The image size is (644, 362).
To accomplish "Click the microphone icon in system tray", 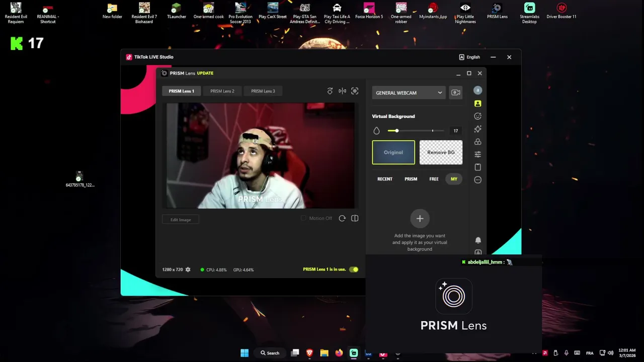I will click(x=567, y=353).
